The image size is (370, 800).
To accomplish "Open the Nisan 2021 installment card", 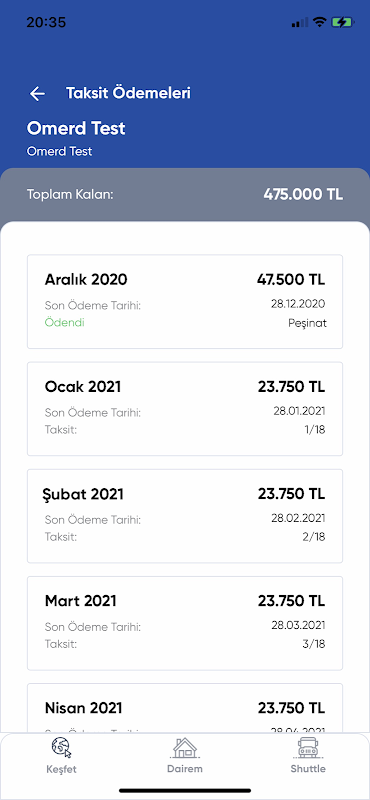I will pos(185,708).
